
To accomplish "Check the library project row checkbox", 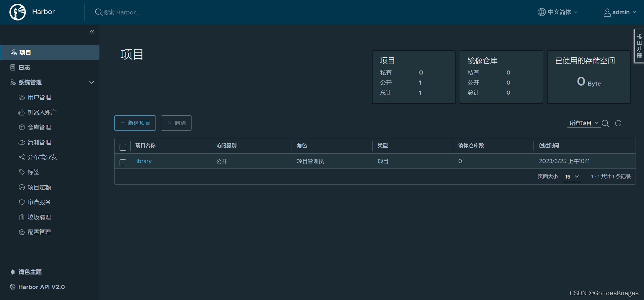I will pos(123,163).
